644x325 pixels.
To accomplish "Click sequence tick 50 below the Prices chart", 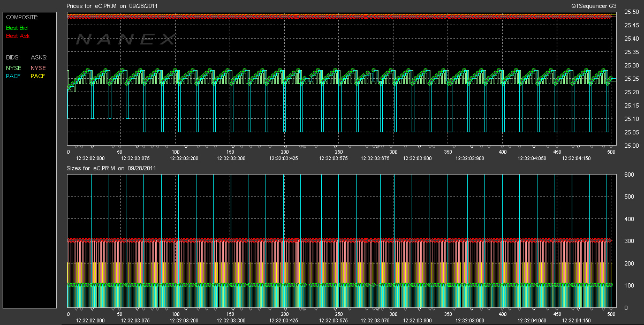I will point(120,152).
